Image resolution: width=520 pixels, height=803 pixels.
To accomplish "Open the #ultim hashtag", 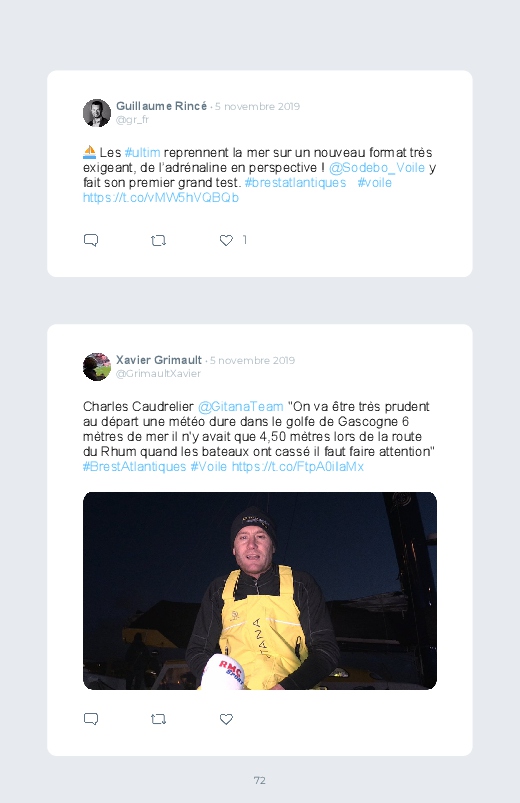I will point(142,153).
